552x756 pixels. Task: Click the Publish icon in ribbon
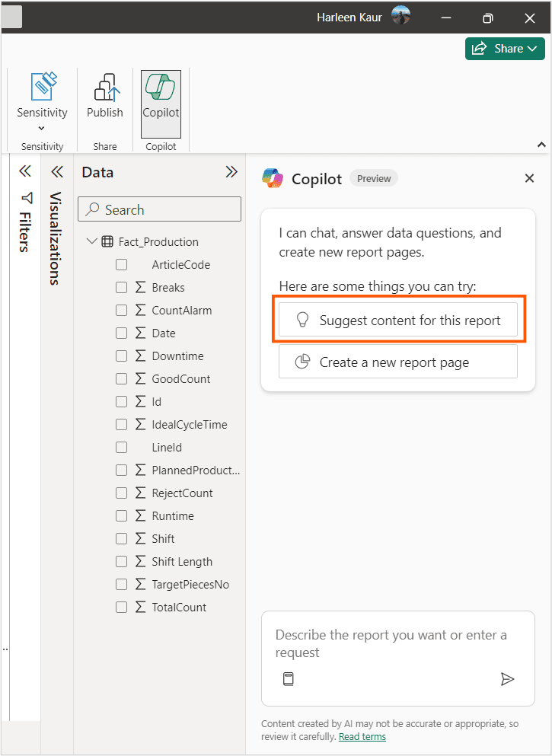[105, 97]
